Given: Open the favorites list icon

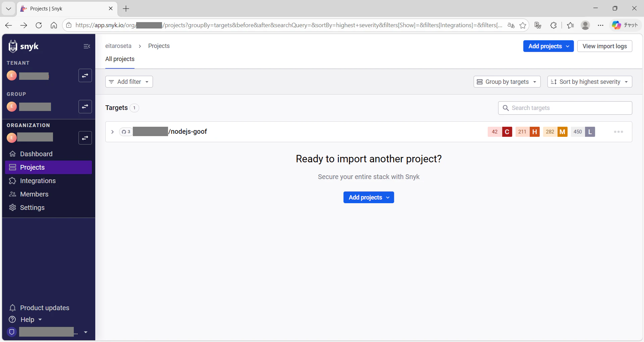Looking at the screenshot, I should (571, 25).
